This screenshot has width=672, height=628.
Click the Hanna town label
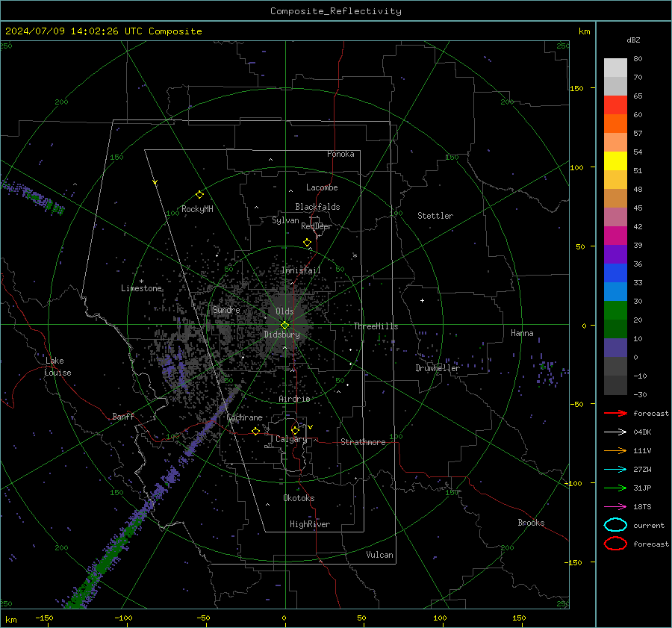pyautogui.click(x=522, y=333)
